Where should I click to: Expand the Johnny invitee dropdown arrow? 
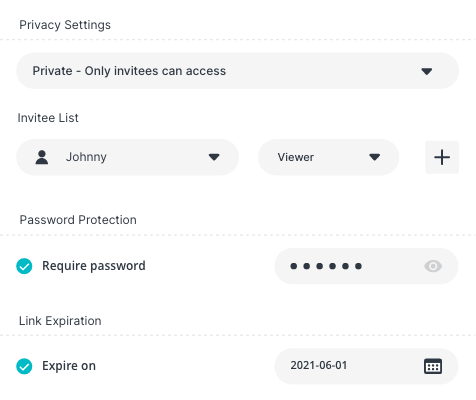[214, 157]
